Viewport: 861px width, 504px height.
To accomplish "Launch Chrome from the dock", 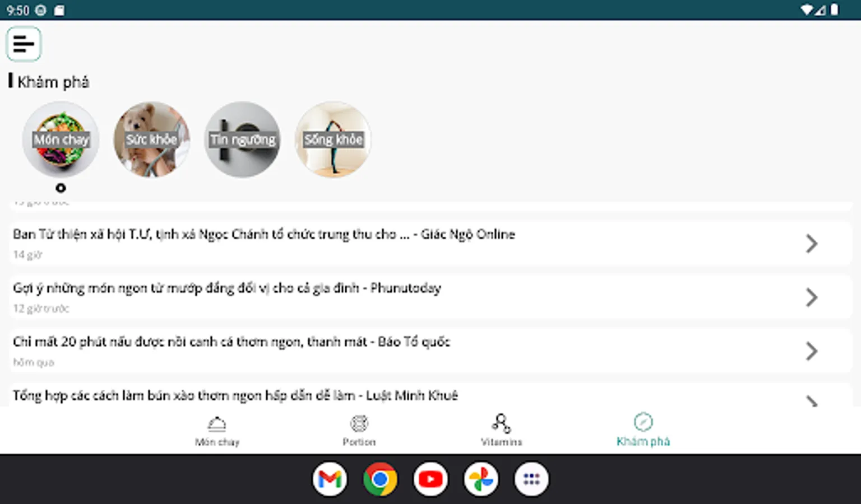I will point(381,479).
